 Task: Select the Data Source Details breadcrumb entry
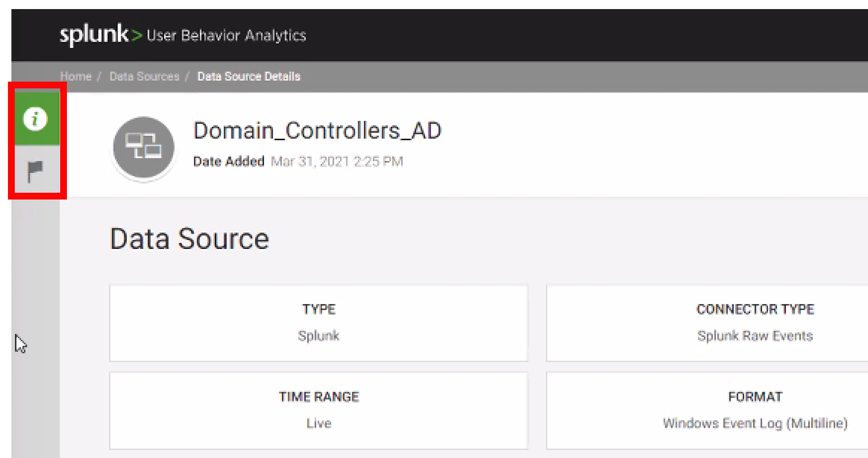click(248, 76)
